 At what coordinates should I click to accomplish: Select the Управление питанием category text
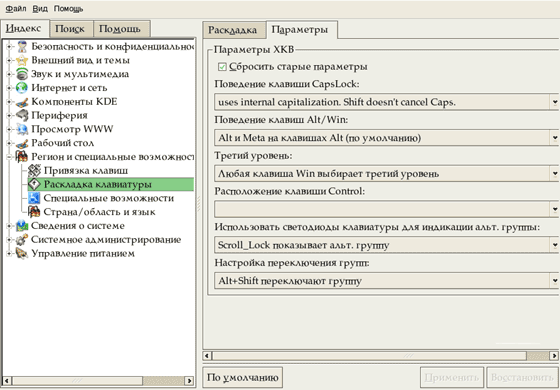83,254
